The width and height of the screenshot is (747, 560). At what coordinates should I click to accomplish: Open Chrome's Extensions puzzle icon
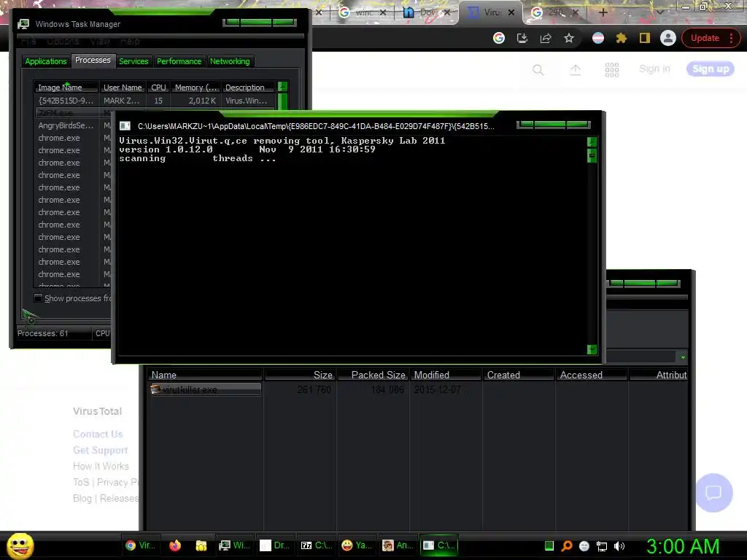coord(622,38)
